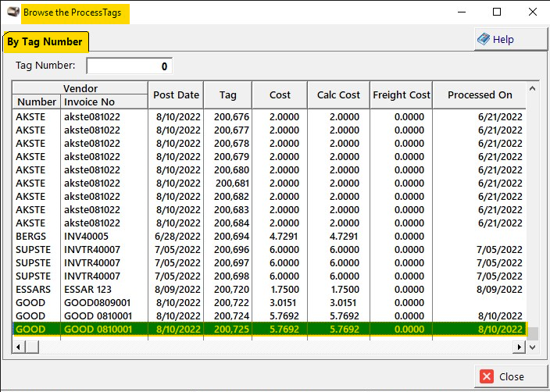
Task: Click the Cost column header
Action: (280, 95)
